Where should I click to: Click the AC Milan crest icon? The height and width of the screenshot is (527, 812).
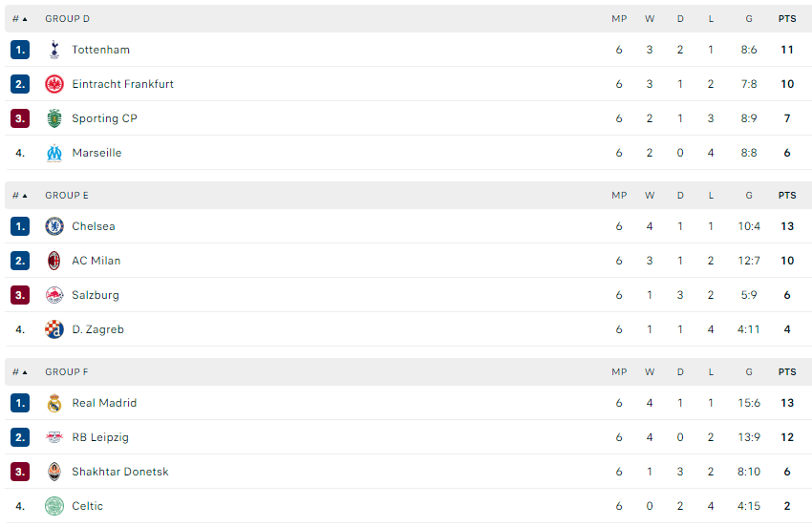tap(54, 261)
